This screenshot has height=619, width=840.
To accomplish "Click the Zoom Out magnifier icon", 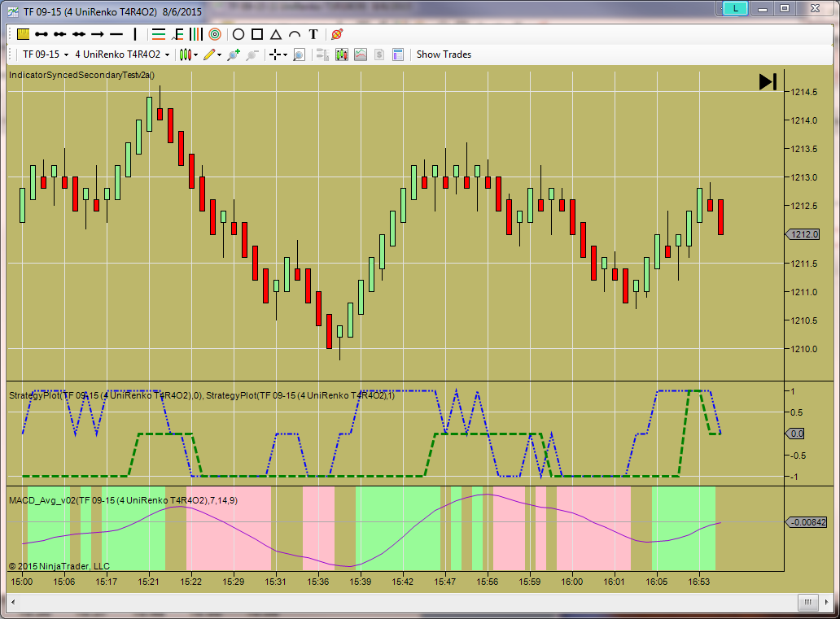I will 252,54.
